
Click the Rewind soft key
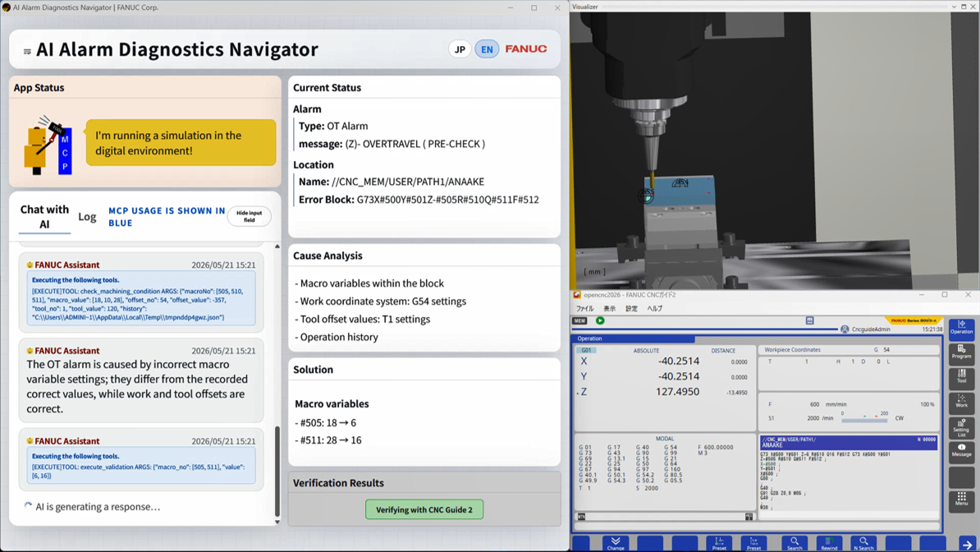coord(829,543)
